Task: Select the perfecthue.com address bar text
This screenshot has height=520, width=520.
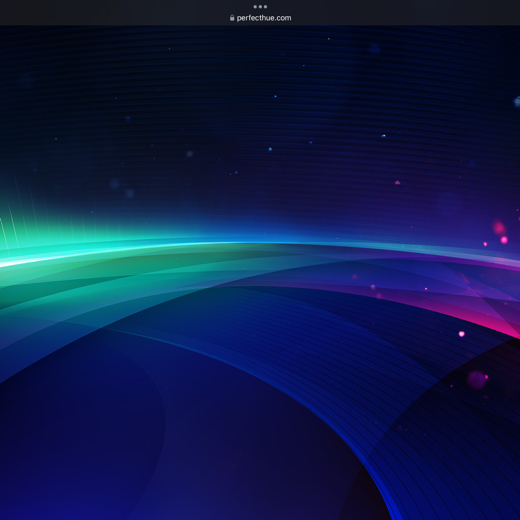Action: click(264, 18)
